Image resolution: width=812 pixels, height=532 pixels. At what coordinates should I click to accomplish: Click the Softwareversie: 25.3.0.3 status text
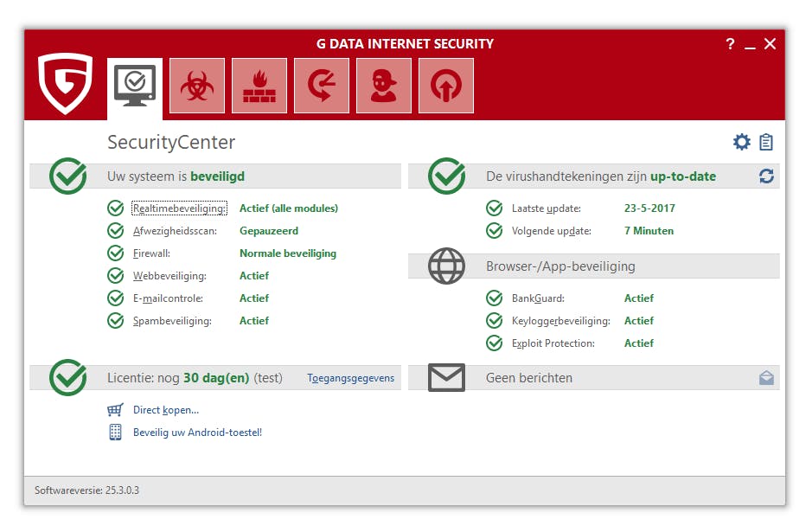click(87, 490)
